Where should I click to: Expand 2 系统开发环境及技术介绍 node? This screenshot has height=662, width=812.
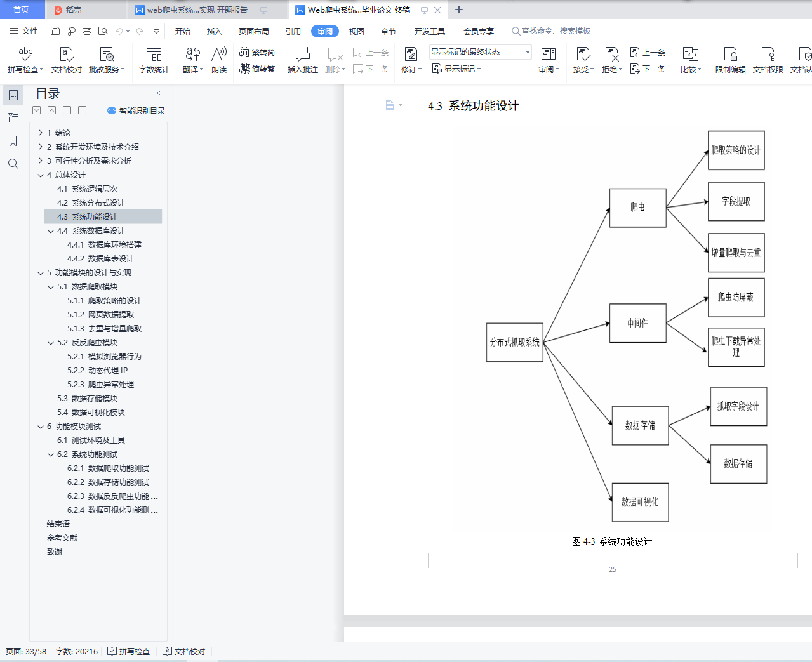(41, 147)
